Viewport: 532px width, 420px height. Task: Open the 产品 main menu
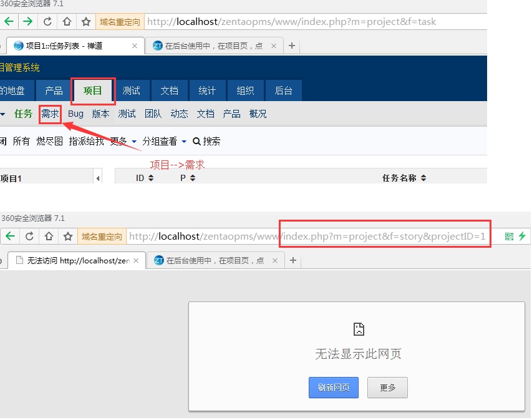coord(54,90)
